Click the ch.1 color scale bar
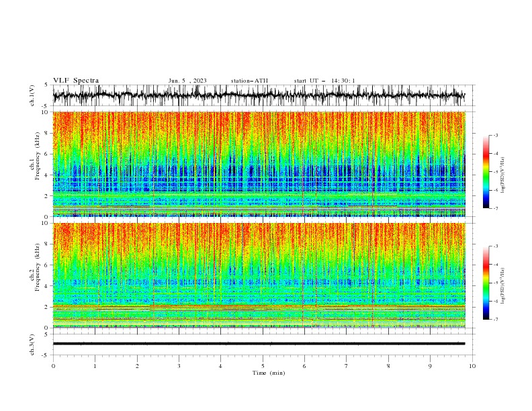Image resolution: width=532 pixels, height=411 pixels. [x=486, y=172]
